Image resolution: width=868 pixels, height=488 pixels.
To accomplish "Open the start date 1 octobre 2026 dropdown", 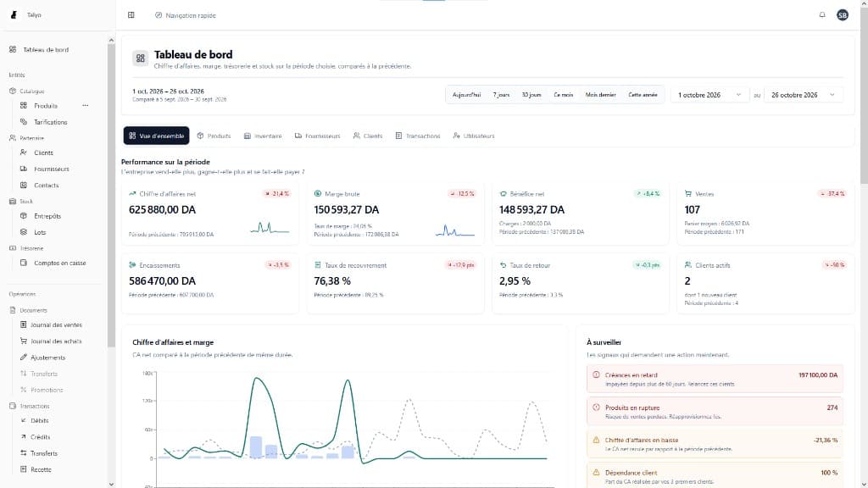I will click(709, 95).
